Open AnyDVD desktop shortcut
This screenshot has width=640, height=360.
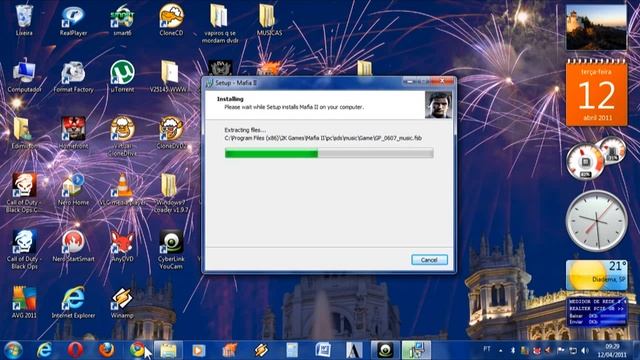coord(122,245)
